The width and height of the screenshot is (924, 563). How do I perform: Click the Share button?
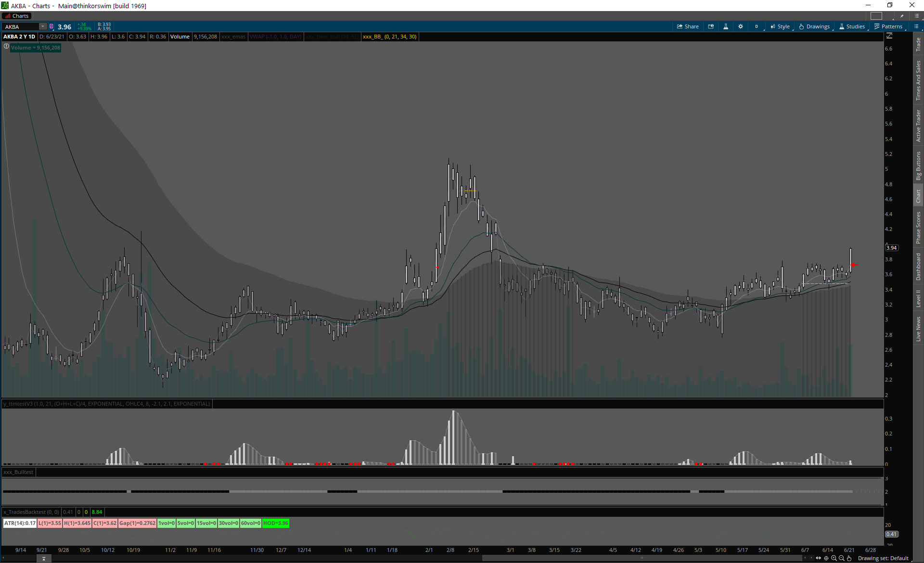tap(688, 26)
